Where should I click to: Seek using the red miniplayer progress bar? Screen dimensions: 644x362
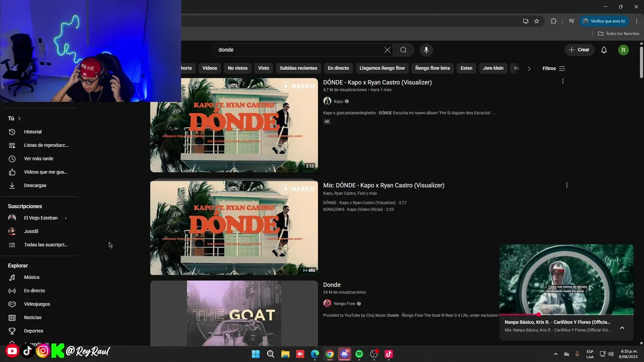tap(567, 314)
